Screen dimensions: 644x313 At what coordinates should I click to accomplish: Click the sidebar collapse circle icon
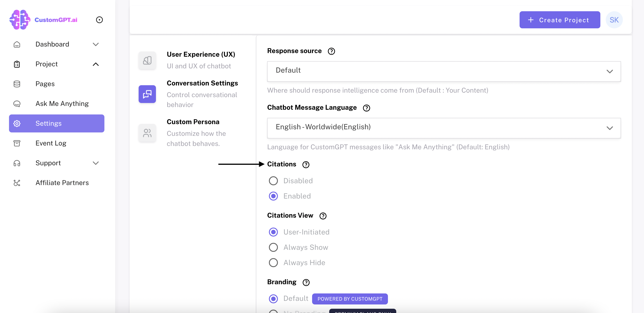[x=99, y=20]
